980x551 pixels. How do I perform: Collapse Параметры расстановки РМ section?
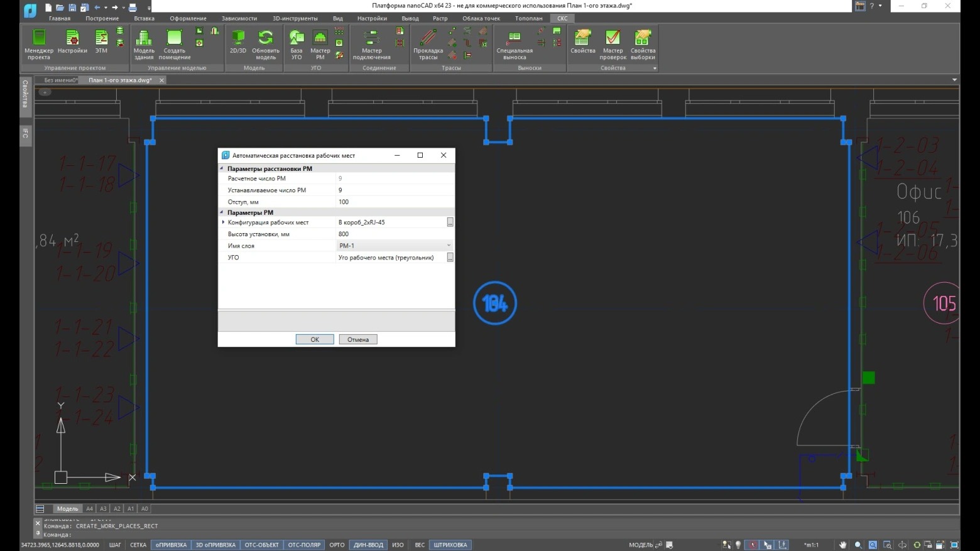click(222, 168)
